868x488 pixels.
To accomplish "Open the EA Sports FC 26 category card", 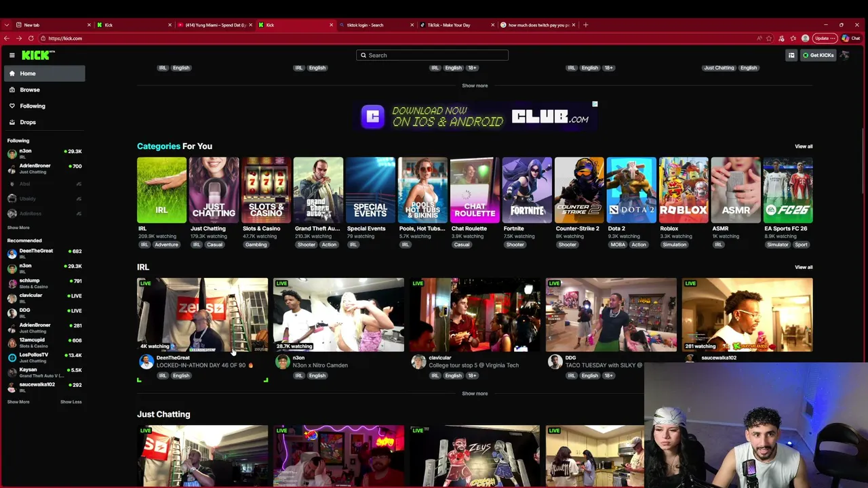I will [x=788, y=190].
